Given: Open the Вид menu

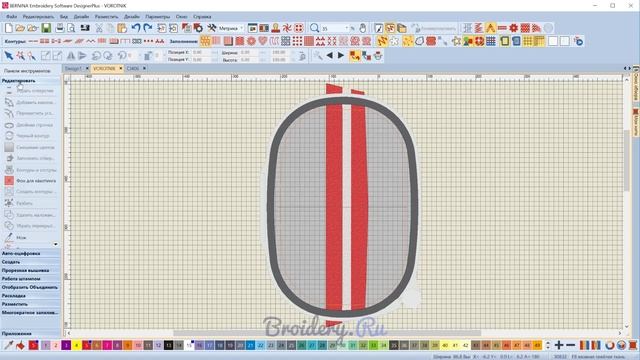Looking at the screenshot, I should tap(64, 17).
